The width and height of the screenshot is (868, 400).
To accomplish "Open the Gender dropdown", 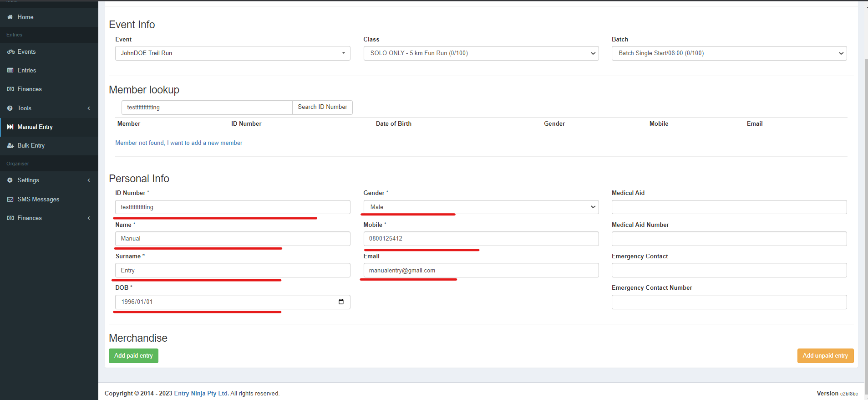I will pos(481,207).
